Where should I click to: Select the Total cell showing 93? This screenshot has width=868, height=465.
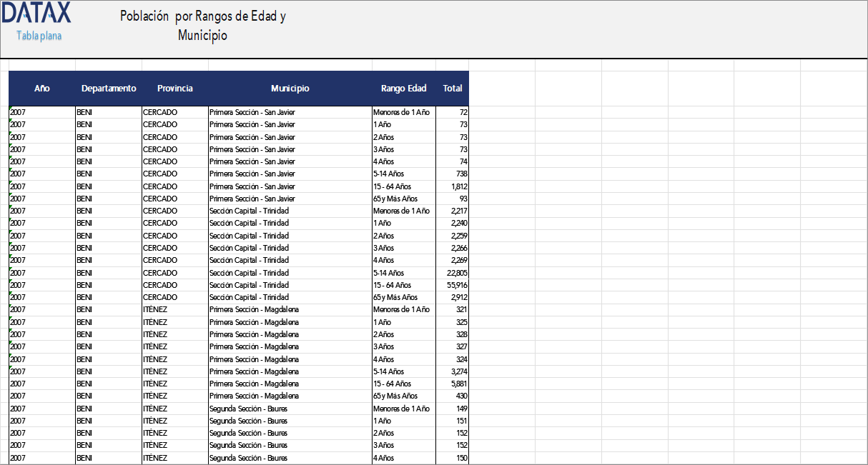(453, 199)
